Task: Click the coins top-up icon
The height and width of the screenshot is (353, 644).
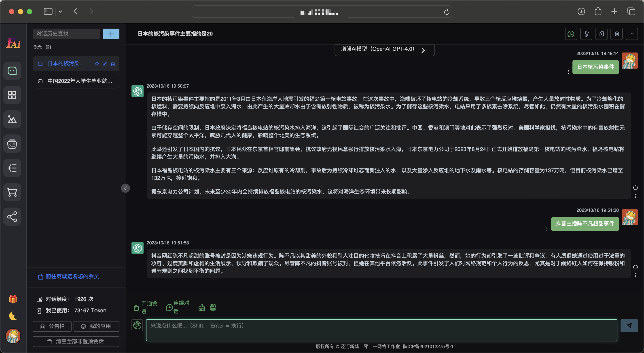Action: [x=213, y=307]
